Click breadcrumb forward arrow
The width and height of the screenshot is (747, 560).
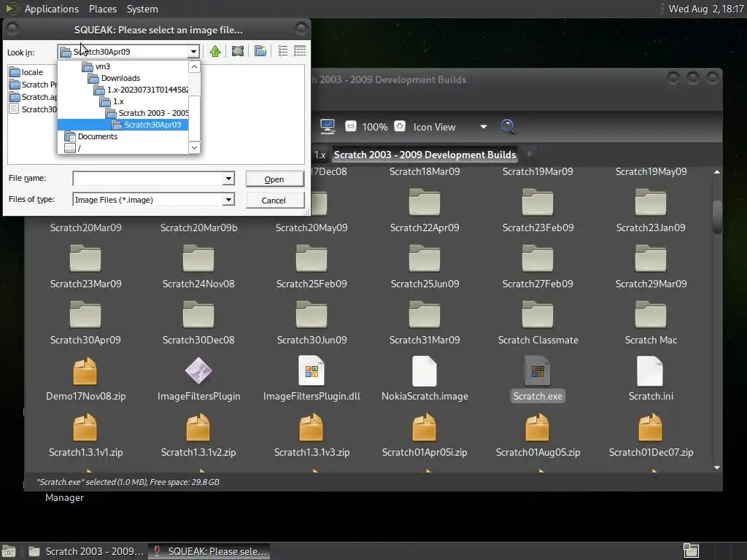529,155
